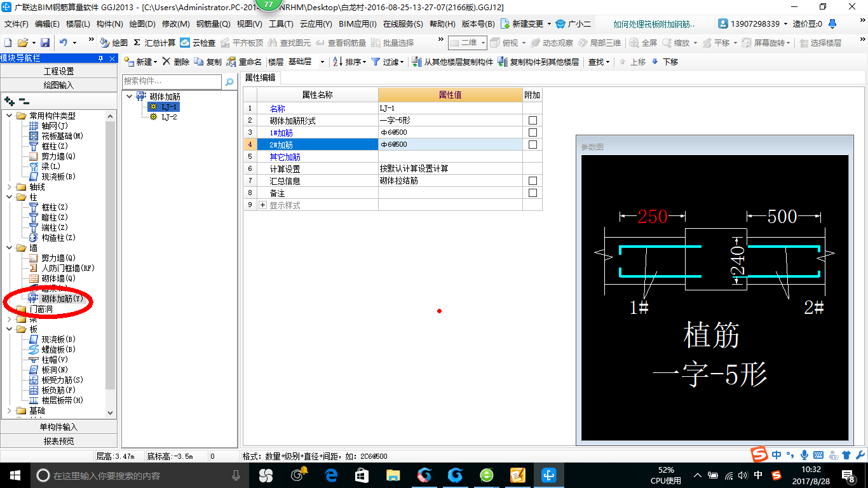Image resolution: width=868 pixels, height=488 pixels.
Task: Open 查找 find dropdown
Action: coord(599,62)
